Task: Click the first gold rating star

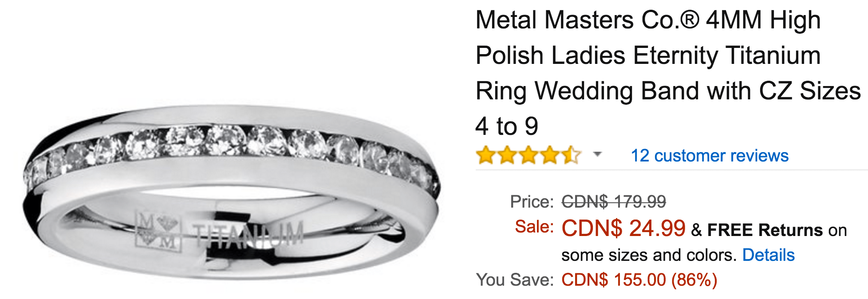Action: pos(485,155)
